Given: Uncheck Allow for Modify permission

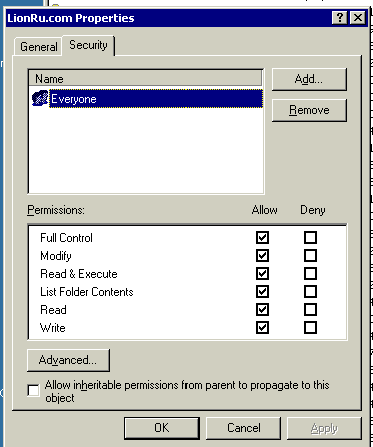Looking at the screenshot, I should click(x=262, y=256).
